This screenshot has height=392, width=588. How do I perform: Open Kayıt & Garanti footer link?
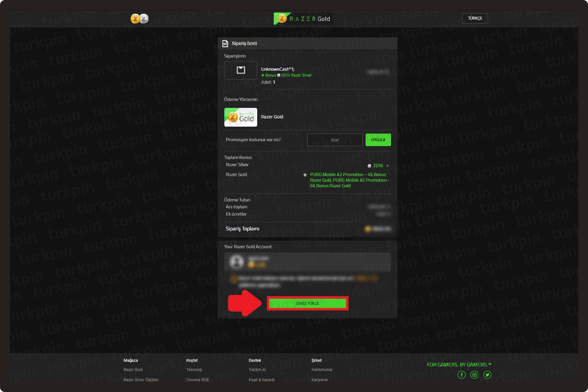[x=262, y=380]
